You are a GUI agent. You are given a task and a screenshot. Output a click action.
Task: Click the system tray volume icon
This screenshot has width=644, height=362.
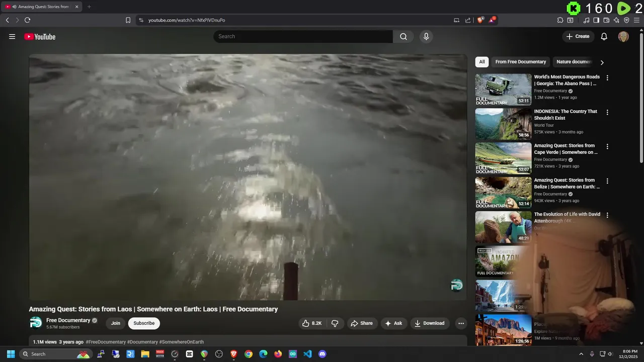[610, 354]
